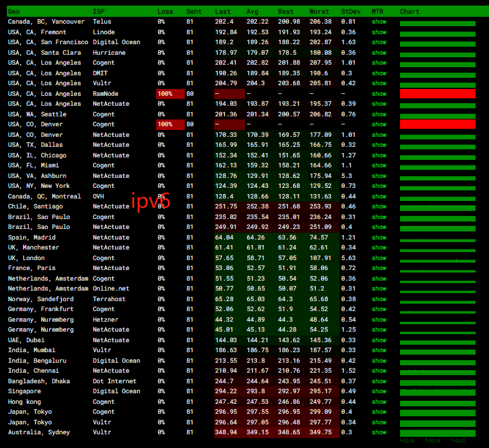Open 'show' link for Montreal OVH
The image size is (489, 448).
tap(379, 196)
